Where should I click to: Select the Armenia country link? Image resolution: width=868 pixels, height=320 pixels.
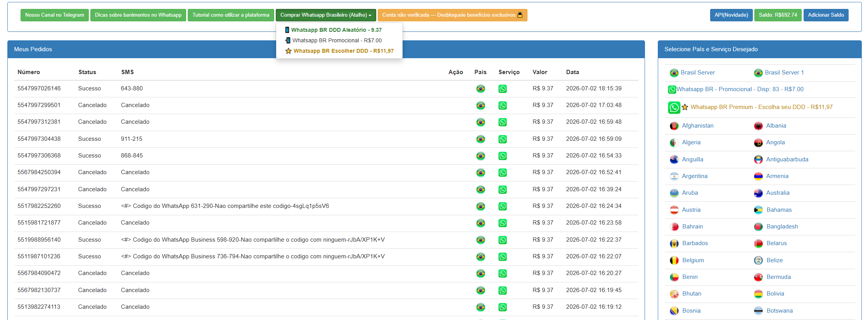click(777, 176)
